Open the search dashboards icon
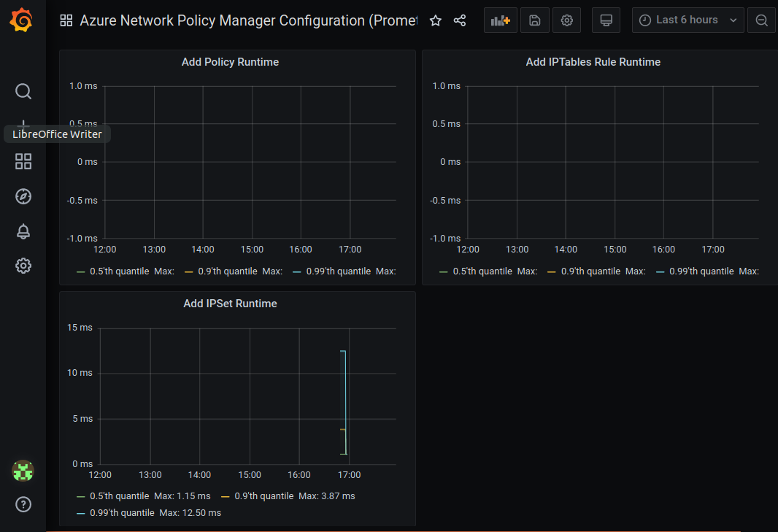Viewport: 778px width, 532px height. (x=23, y=91)
